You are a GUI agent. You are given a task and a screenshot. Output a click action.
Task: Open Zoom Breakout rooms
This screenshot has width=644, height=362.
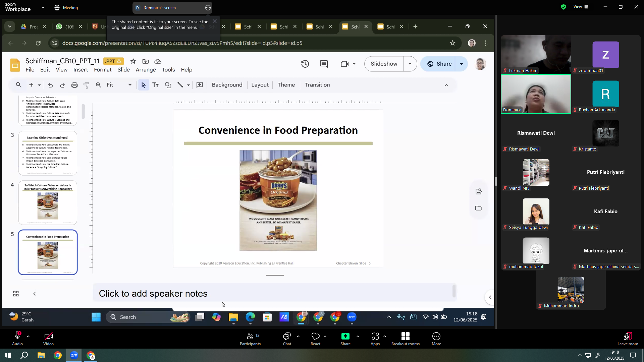[x=406, y=339]
